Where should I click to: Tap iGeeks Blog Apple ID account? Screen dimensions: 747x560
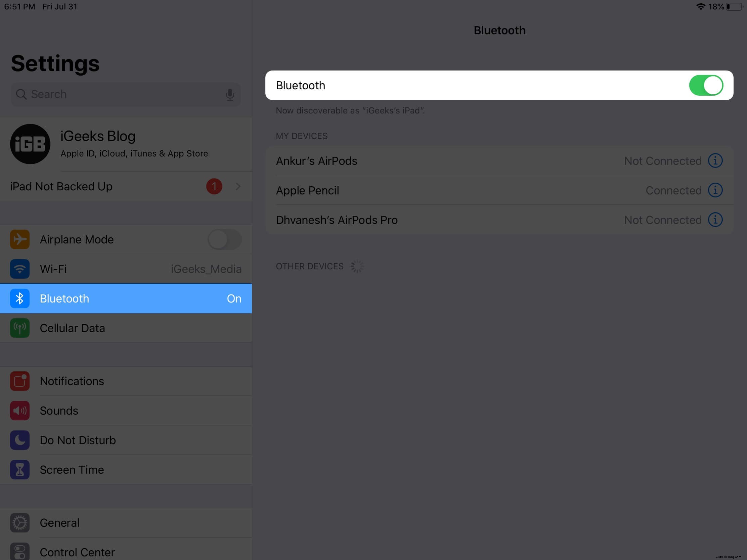(126, 144)
